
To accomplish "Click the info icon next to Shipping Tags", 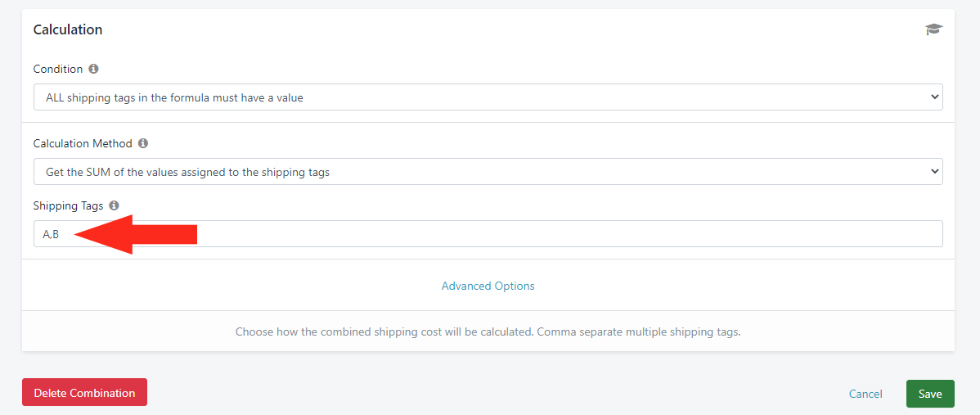I will tap(114, 205).
